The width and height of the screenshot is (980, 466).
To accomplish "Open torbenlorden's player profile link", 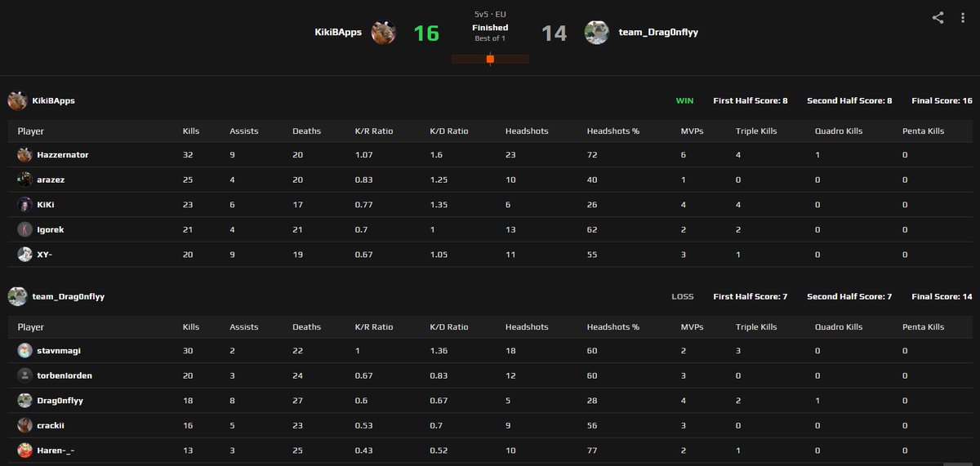I will point(65,375).
